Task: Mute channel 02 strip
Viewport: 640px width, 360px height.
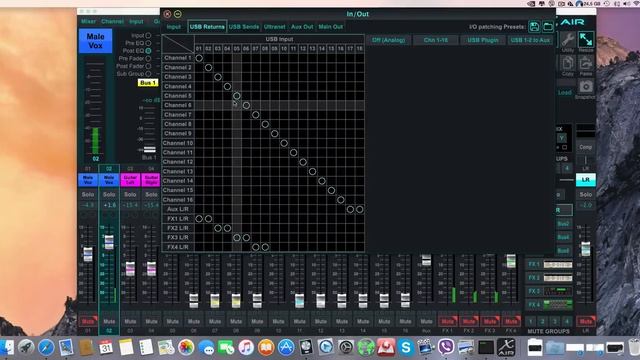Action: (x=109, y=321)
